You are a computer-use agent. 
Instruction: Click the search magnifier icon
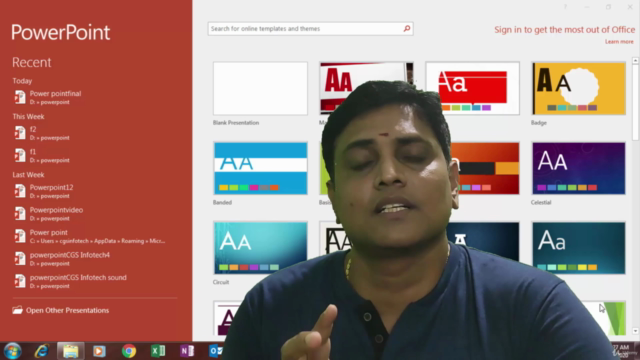click(407, 29)
